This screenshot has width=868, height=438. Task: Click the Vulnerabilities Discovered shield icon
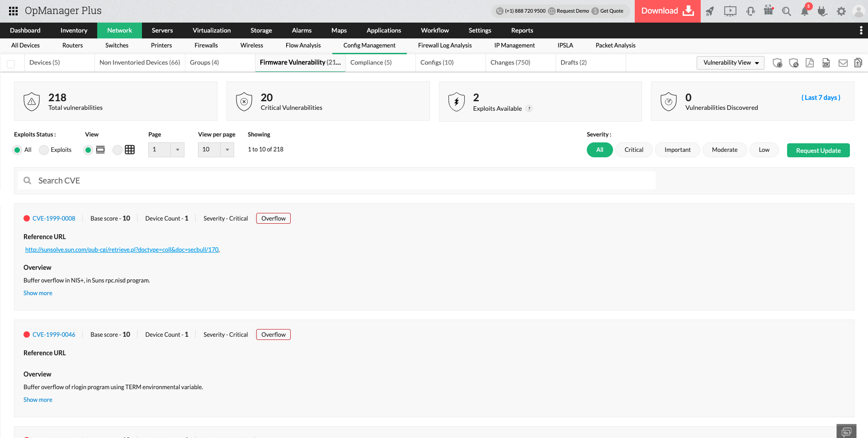[x=669, y=101]
